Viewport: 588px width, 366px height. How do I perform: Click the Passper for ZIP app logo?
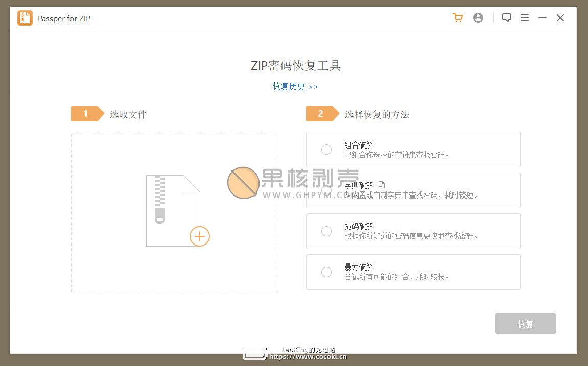pos(25,18)
